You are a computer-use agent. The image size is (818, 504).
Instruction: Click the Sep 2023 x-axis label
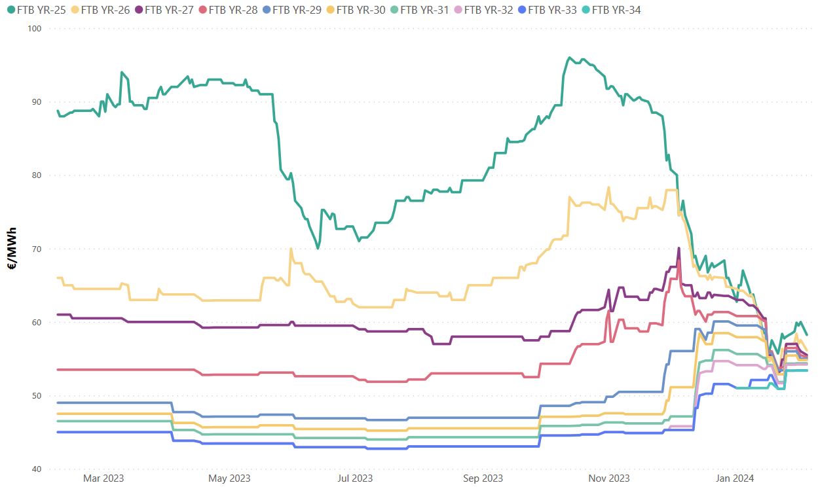[x=483, y=478]
